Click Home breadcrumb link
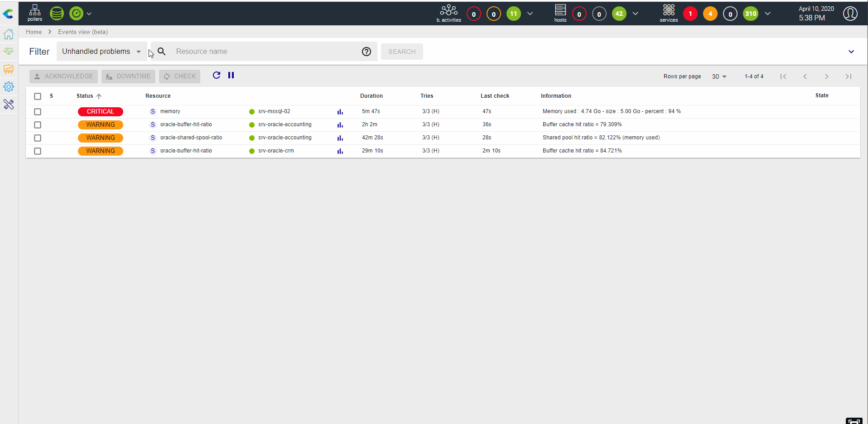Viewport: 868px width, 424px height. coord(34,32)
